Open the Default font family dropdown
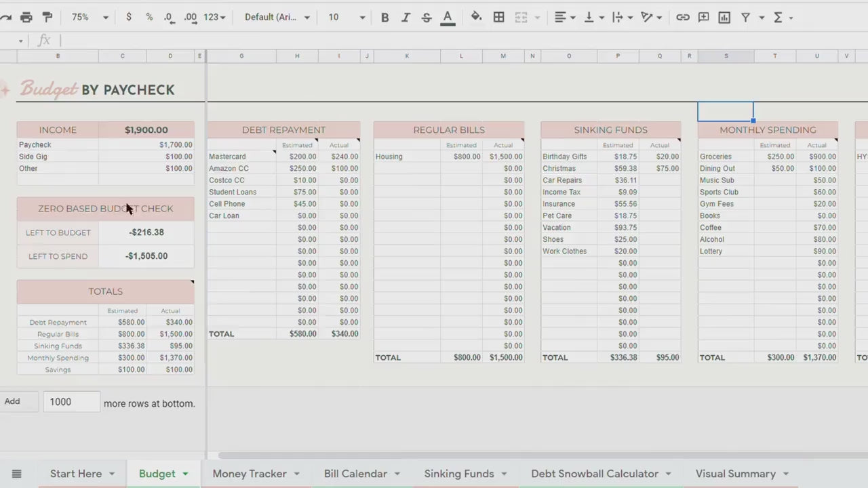 [277, 17]
